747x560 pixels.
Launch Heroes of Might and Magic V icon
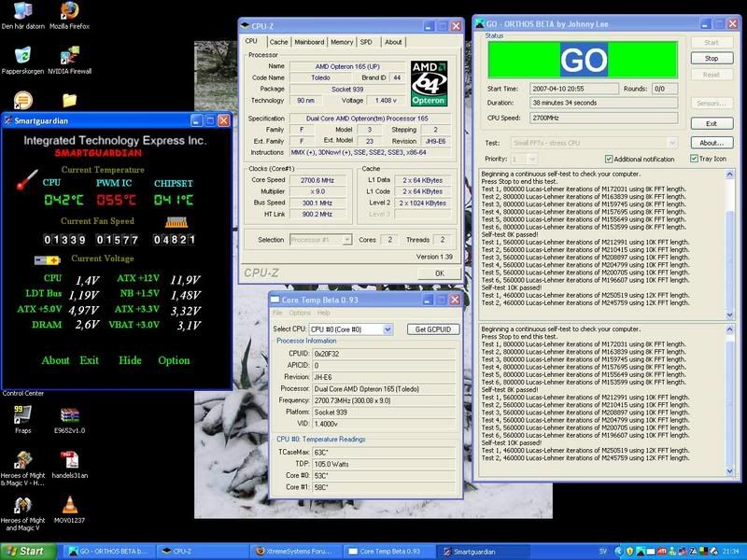point(22,513)
